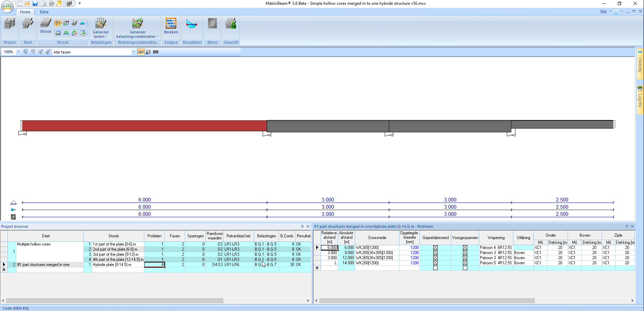Click Profielen cell with value 4
The width and height of the screenshot is (644, 311).
(x=155, y=265)
